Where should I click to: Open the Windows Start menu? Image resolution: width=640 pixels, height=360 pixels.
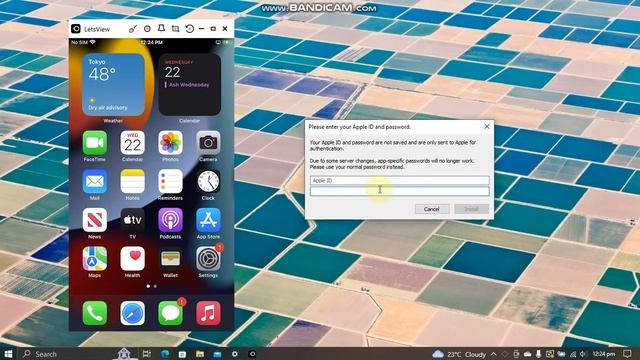[8, 354]
